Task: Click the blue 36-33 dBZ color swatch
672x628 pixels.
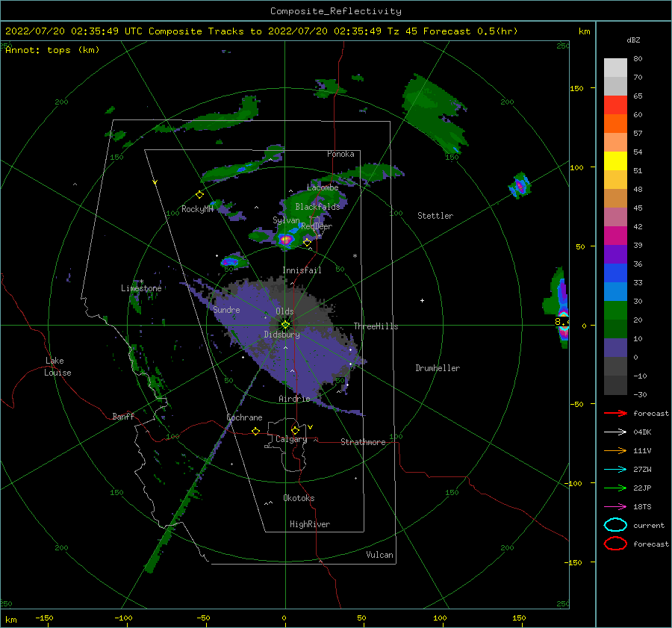Action: (615, 273)
